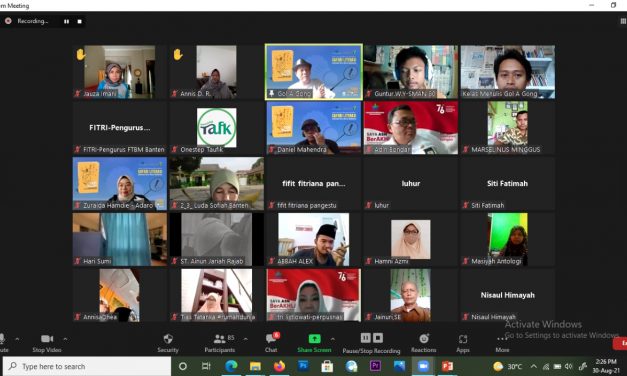Select Zuraida Hamdie video tile
The height and width of the screenshot is (376, 627).
tap(120, 184)
